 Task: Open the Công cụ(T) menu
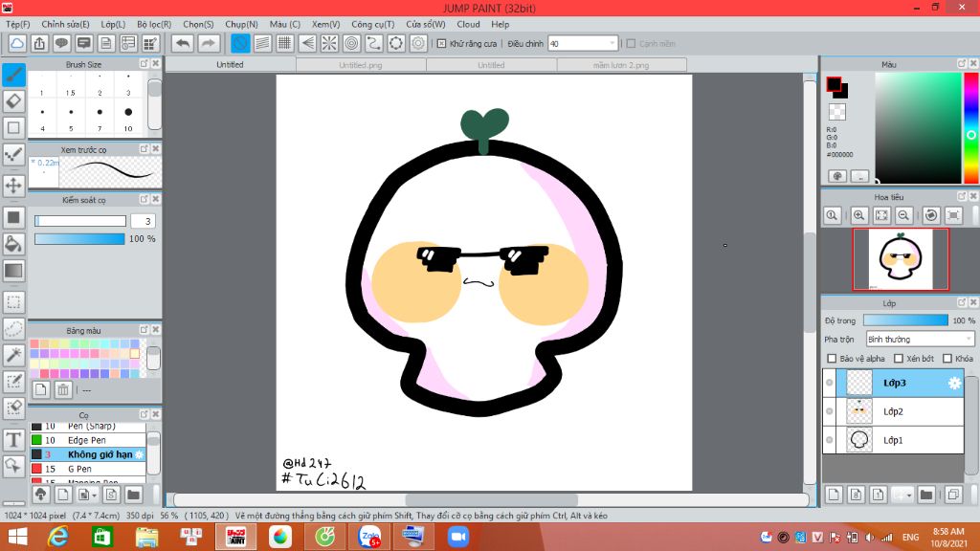click(372, 24)
